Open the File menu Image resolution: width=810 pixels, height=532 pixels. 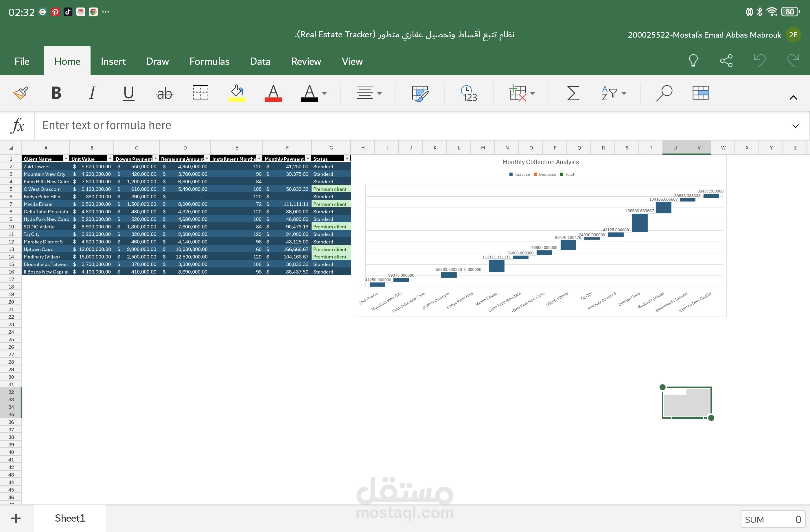[22, 61]
